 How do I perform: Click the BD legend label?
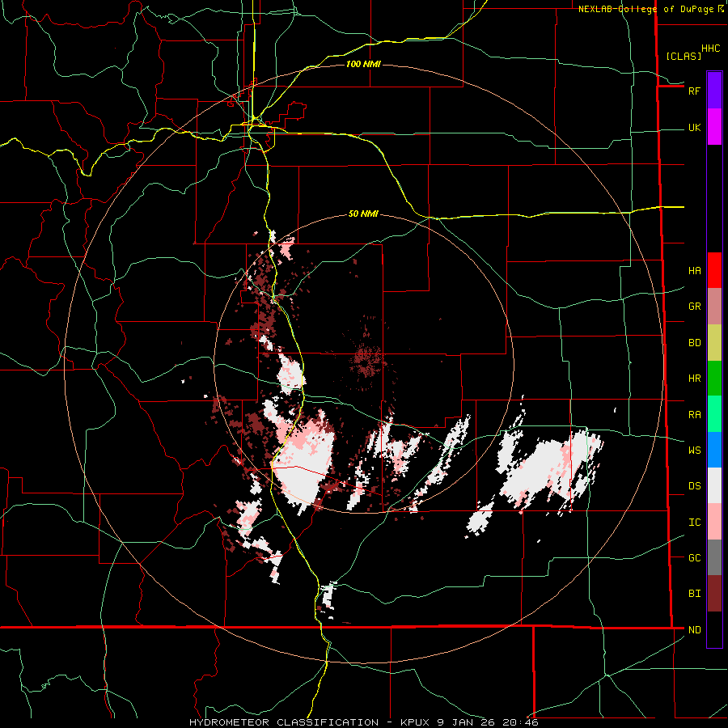pyautogui.click(x=694, y=343)
